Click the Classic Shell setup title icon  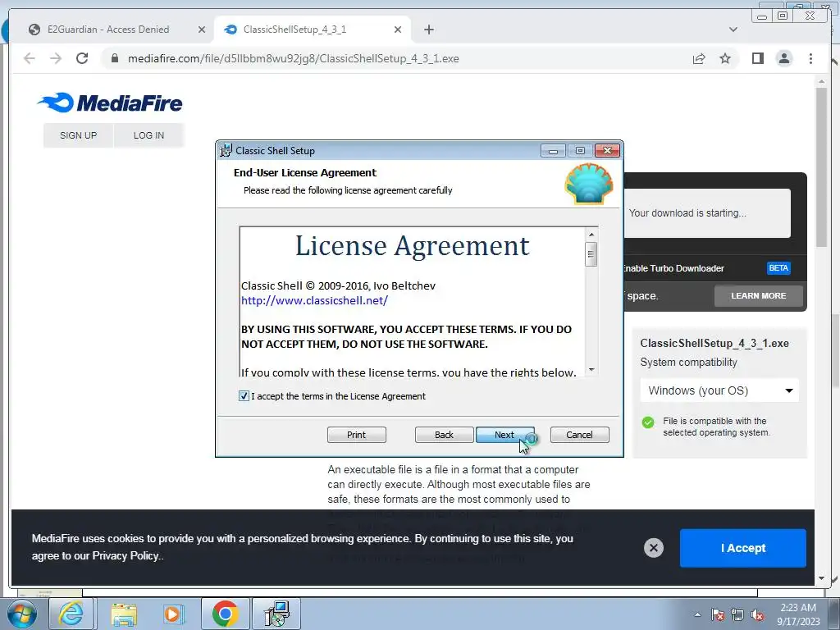point(226,151)
